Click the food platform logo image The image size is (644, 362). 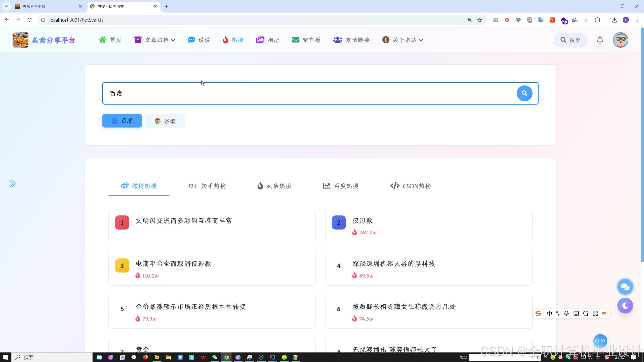click(20, 40)
